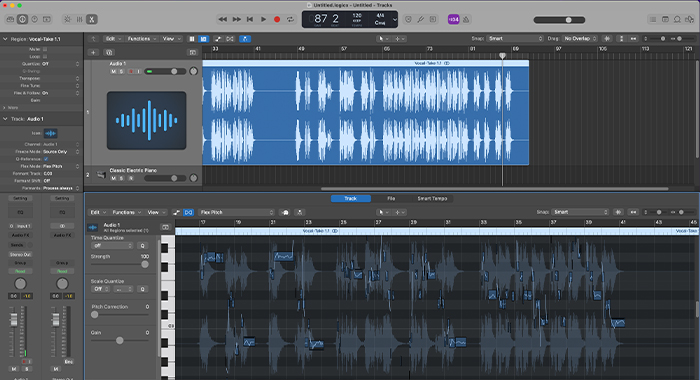Click the Duplicate Track button

pos(109,52)
